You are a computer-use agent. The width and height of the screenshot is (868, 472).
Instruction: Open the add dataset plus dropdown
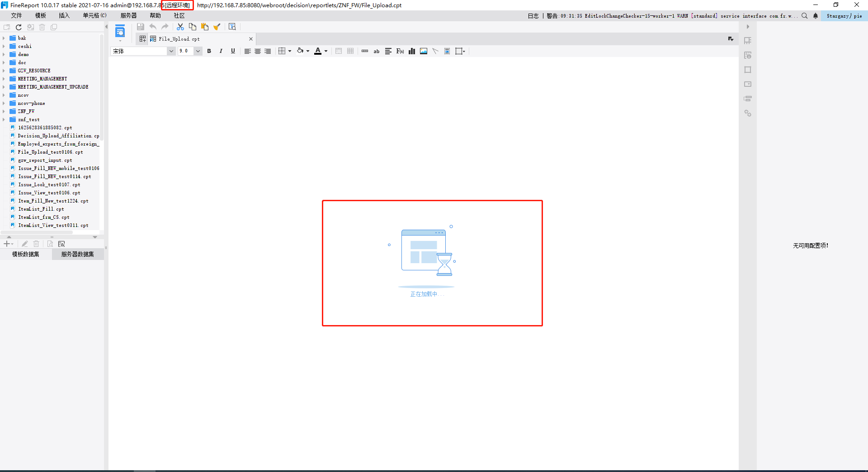pos(9,244)
